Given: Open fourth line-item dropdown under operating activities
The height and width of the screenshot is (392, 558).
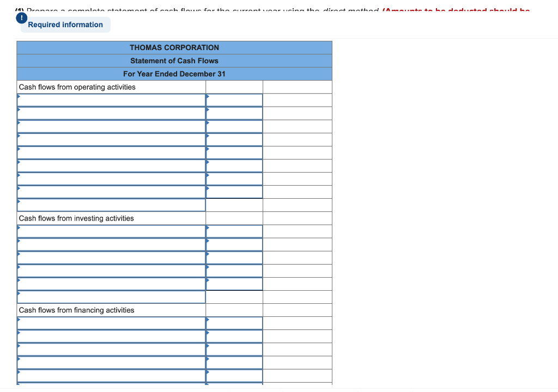Looking at the screenshot, I should point(111,140).
